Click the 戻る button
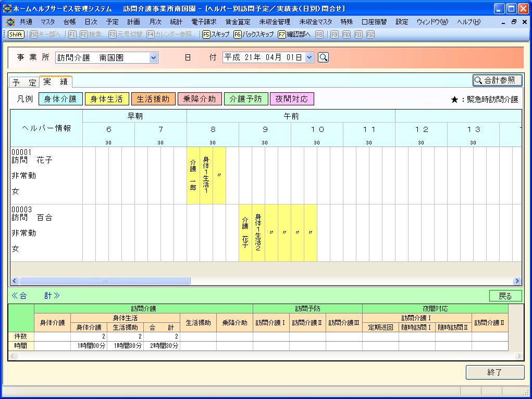532x399 pixels. [505, 296]
